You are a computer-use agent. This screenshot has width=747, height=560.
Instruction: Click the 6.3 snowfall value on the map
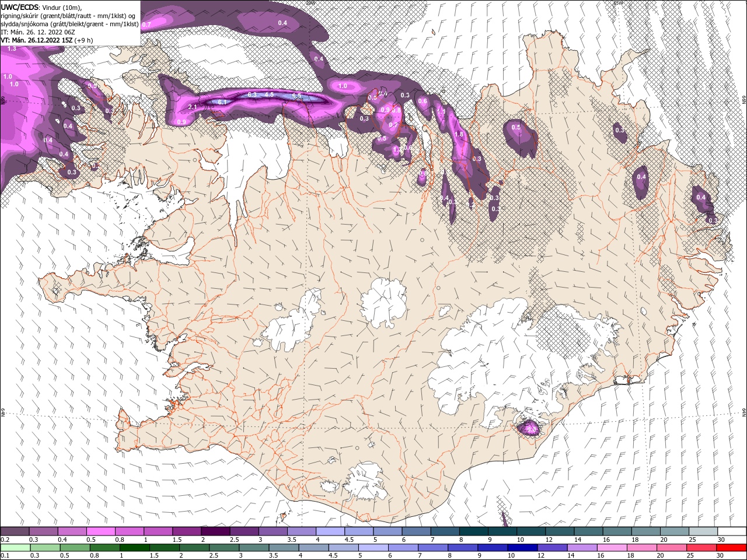click(x=252, y=94)
